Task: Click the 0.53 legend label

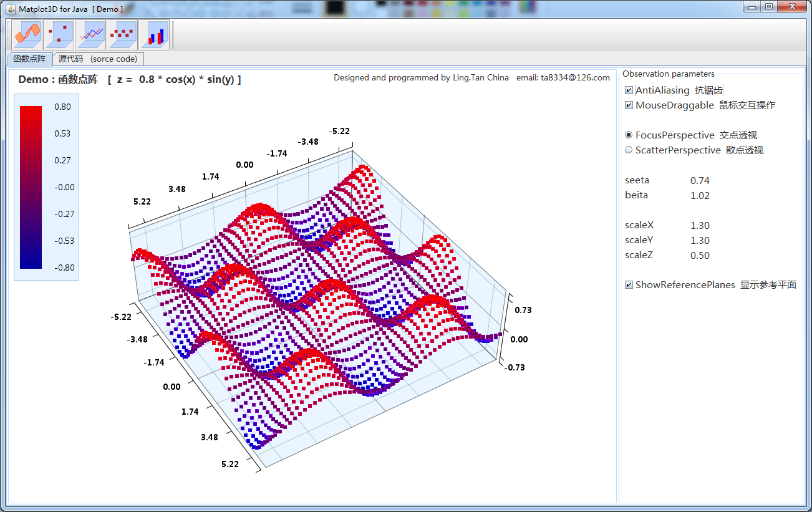Action: [x=62, y=133]
